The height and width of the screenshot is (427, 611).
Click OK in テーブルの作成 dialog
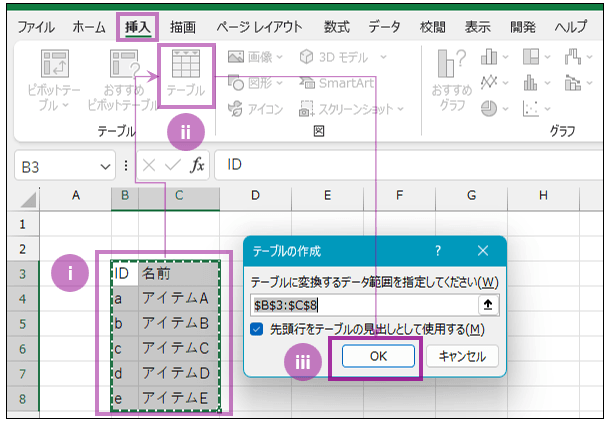(378, 356)
